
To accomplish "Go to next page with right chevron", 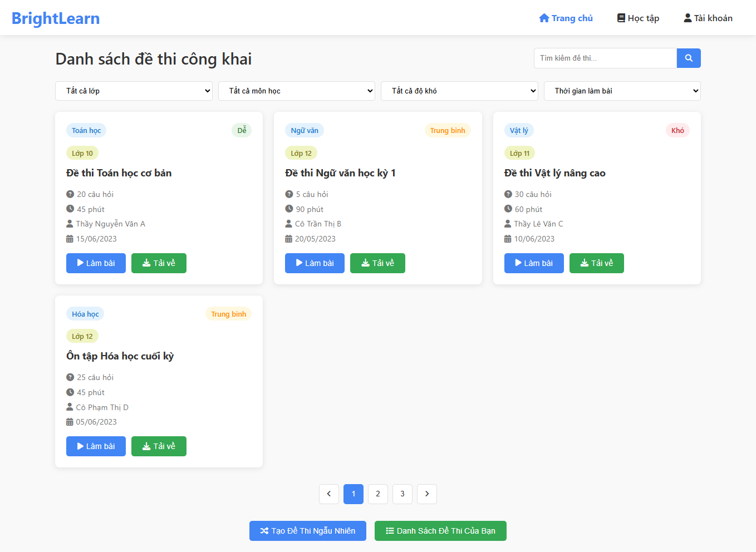I will click(427, 494).
